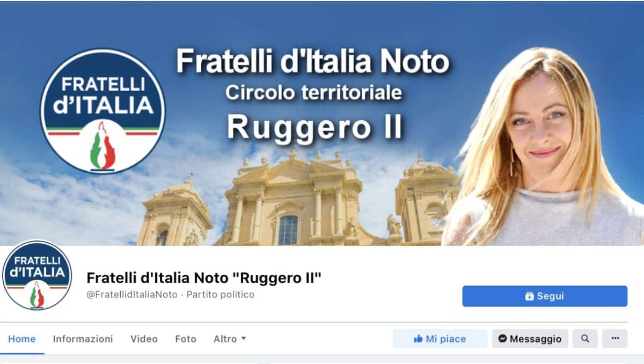Open the Informazioni tab

point(83,339)
